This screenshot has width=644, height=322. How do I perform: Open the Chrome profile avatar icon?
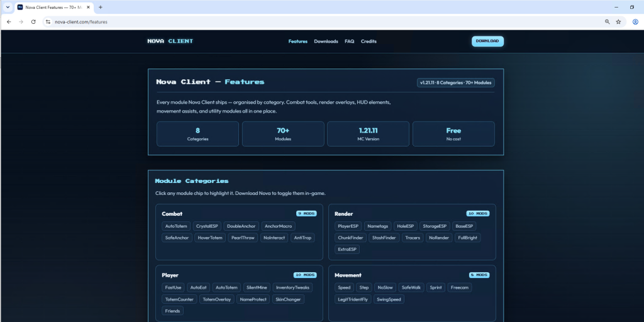point(635,22)
